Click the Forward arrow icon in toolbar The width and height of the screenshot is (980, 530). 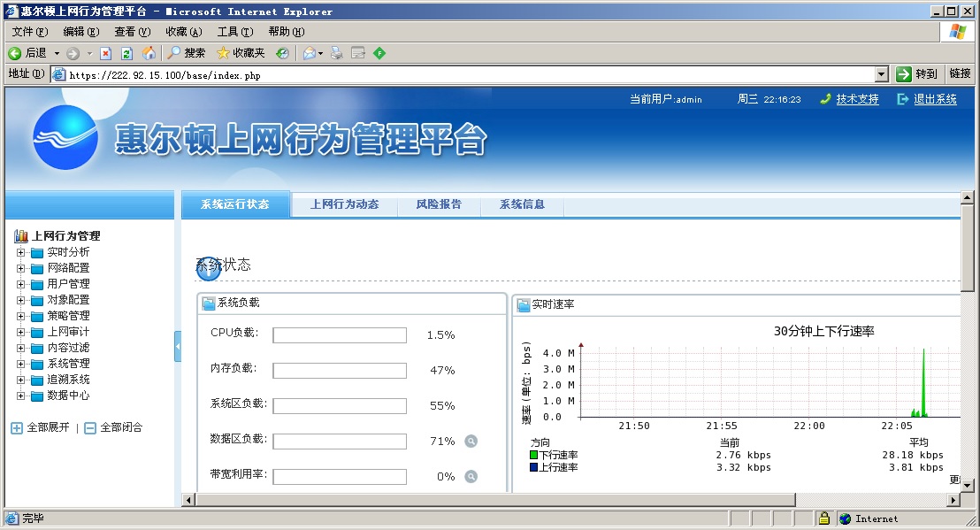coord(73,54)
